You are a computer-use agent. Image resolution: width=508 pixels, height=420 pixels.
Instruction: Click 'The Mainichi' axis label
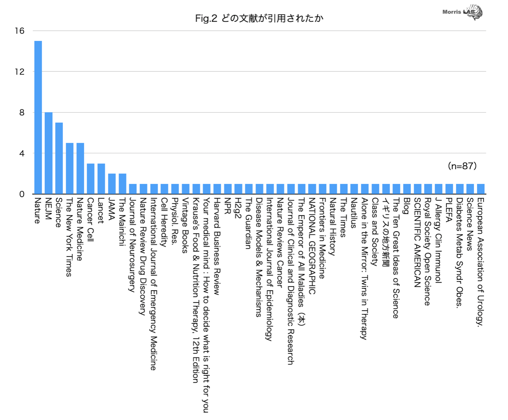click(x=122, y=221)
